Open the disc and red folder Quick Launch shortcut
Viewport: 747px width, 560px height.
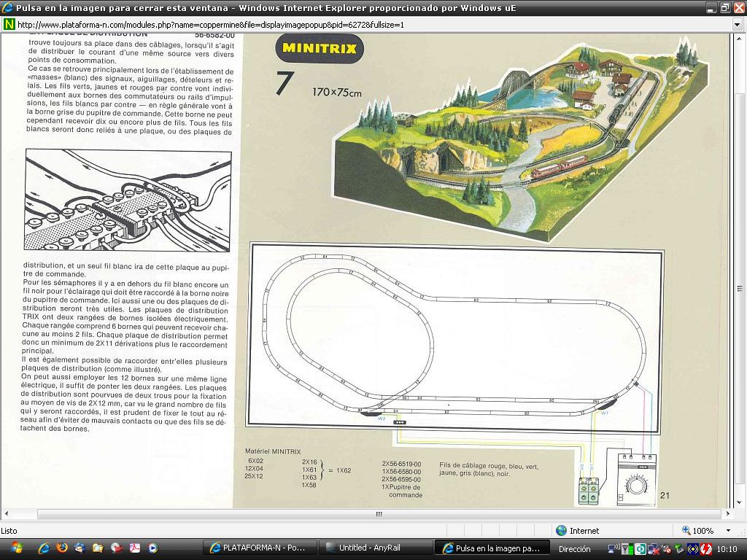(x=116, y=548)
